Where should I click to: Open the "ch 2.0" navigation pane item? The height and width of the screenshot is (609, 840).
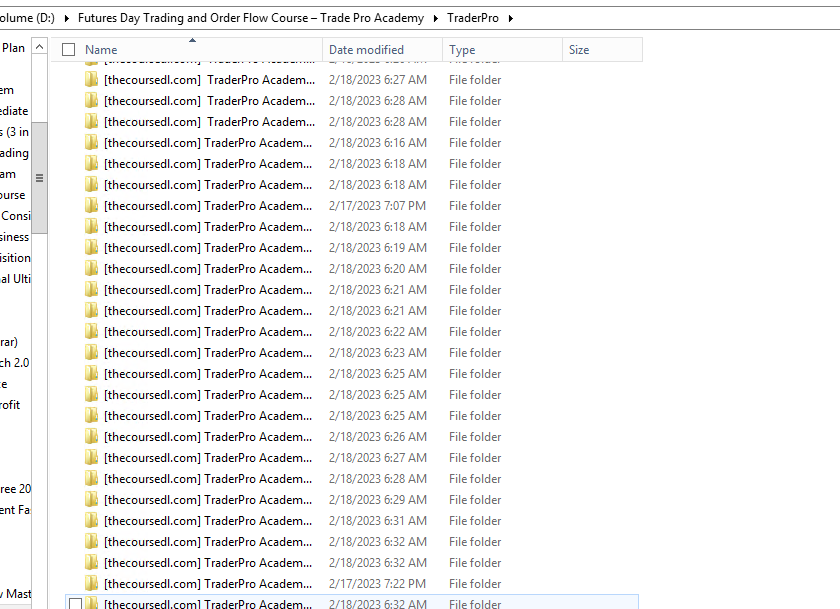(x=14, y=363)
